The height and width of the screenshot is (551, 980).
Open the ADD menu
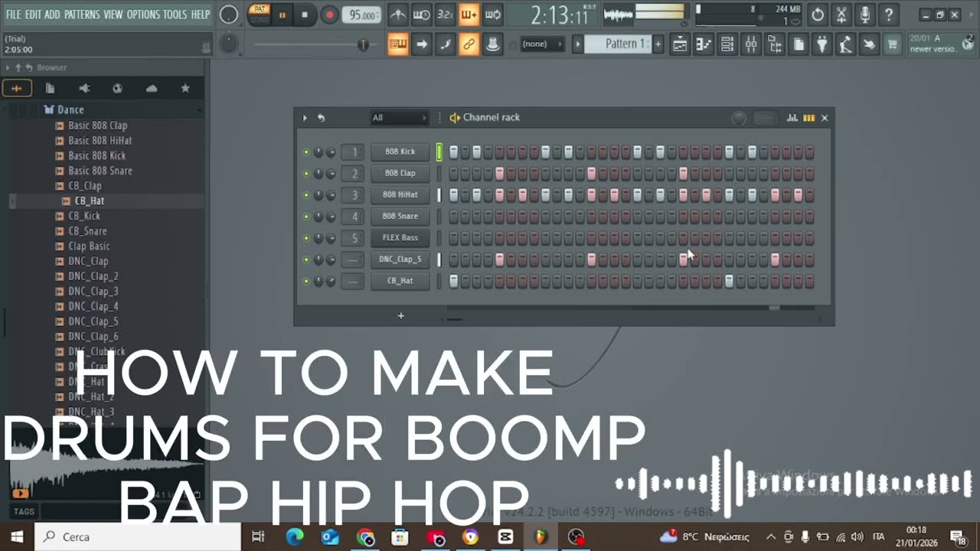(x=52, y=15)
